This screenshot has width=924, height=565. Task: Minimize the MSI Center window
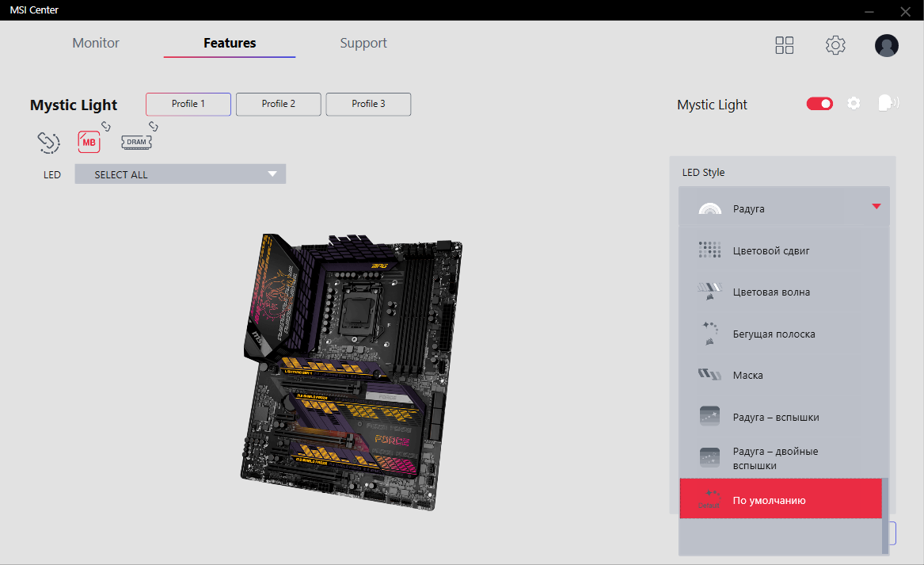pyautogui.click(x=869, y=11)
